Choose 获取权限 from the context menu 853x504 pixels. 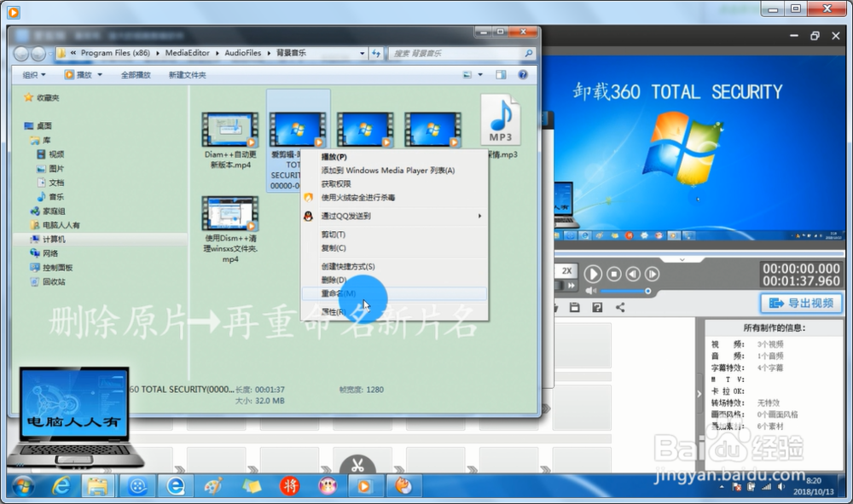tap(394, 183)
